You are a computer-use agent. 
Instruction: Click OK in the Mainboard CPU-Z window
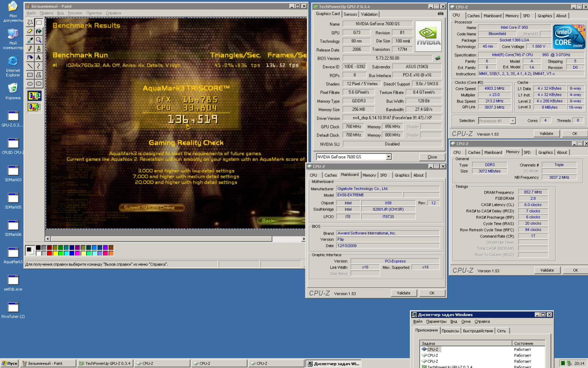tap(432, 293)
